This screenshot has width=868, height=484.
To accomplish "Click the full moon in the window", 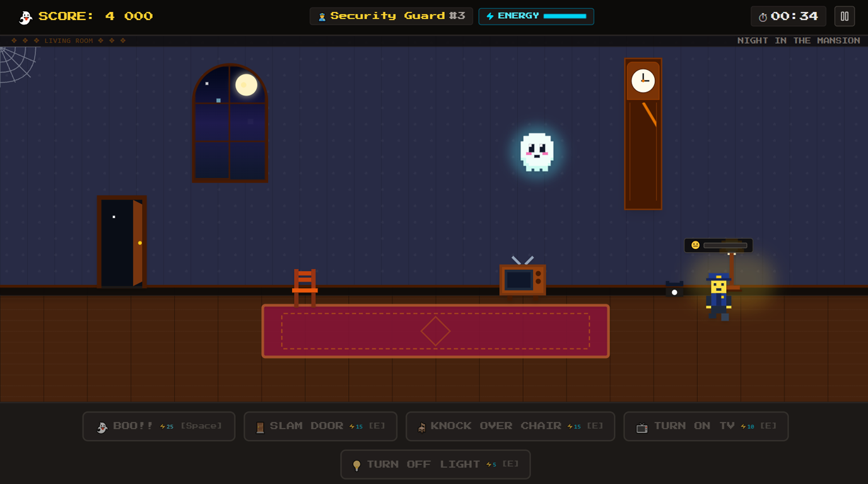I will pyautogui.click(x=246, y=85).
